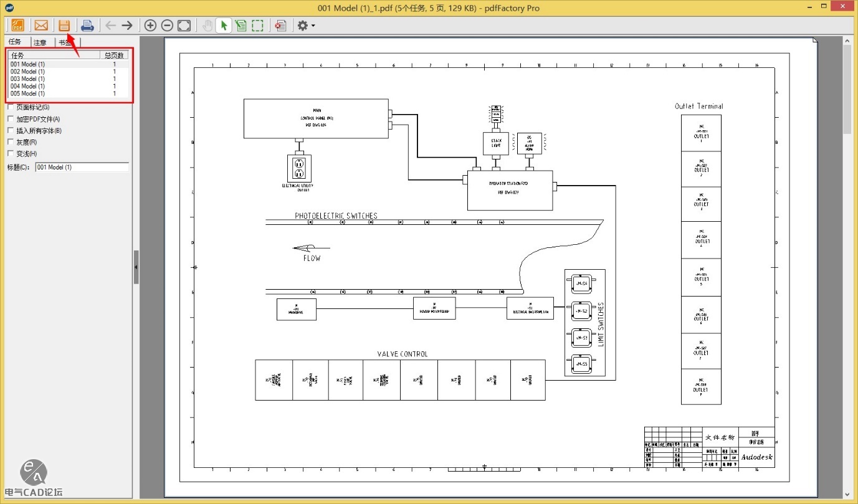858x504 pixels.
Task: Save the PDF with the floppy disk icon
Action: click(64, 26)
